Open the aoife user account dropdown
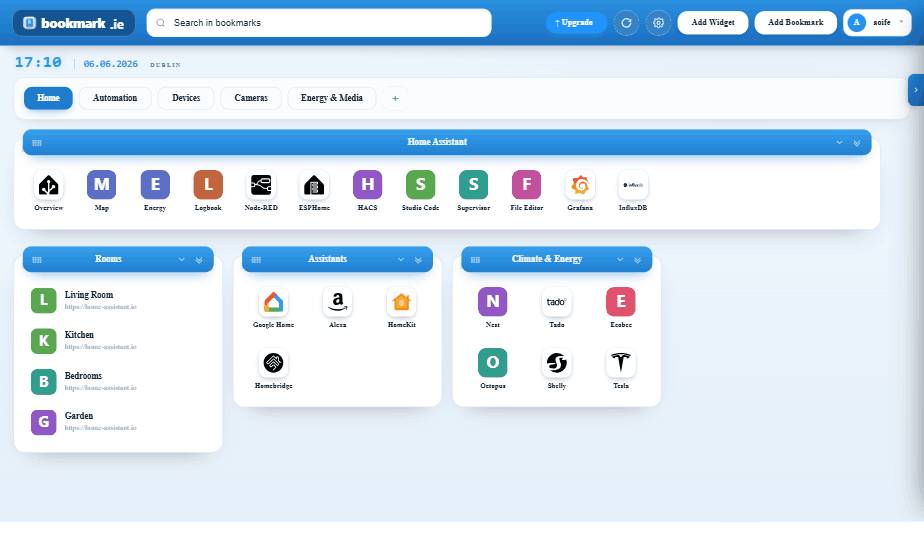Screen dimensions: 924x540 pyautogui.click(x=877, y=23)
